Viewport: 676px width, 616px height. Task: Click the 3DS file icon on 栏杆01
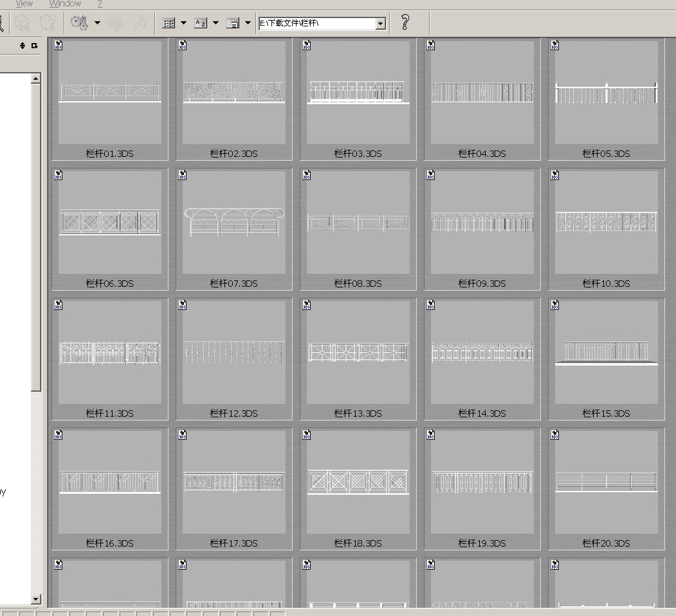59,45
